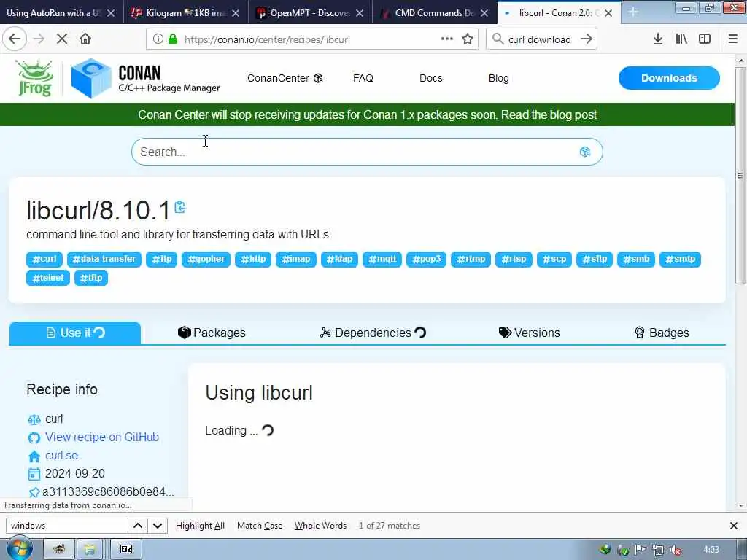Click the Conan blue cube logo
747x560 pixels.
(91, 78)
